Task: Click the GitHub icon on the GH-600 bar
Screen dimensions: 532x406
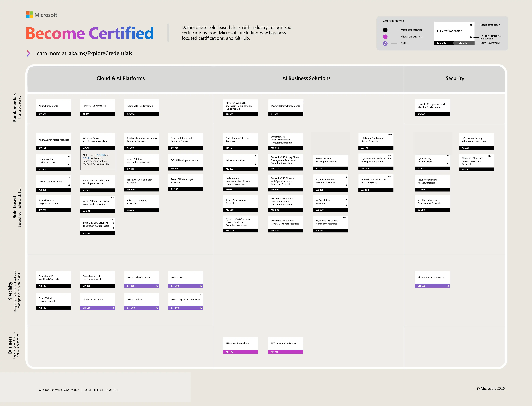Action: pos(201,308)
